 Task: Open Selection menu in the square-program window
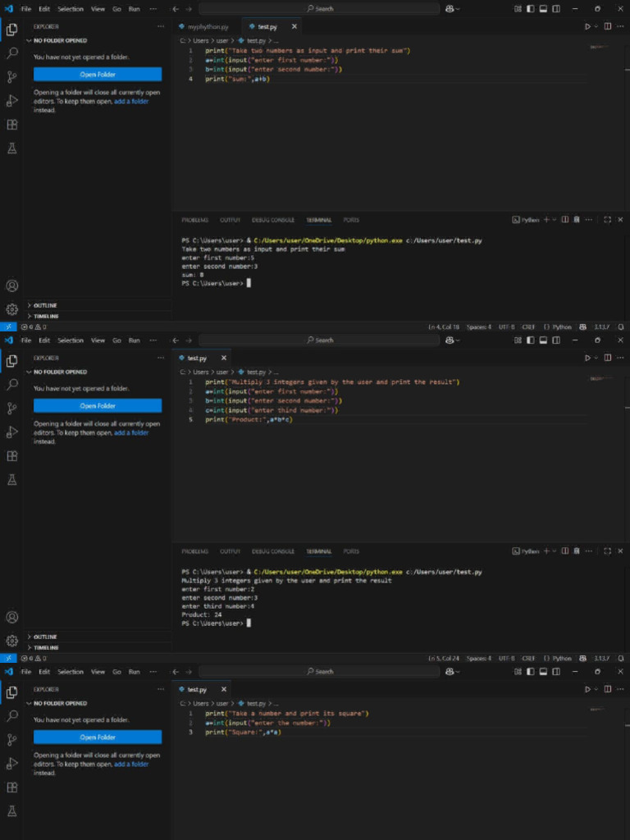point(71,672)
